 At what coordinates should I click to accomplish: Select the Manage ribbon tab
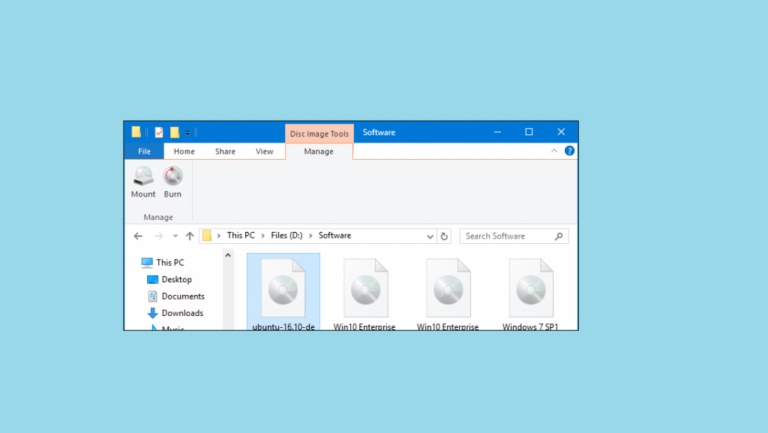pyautogui.click(x=318, y=151)
